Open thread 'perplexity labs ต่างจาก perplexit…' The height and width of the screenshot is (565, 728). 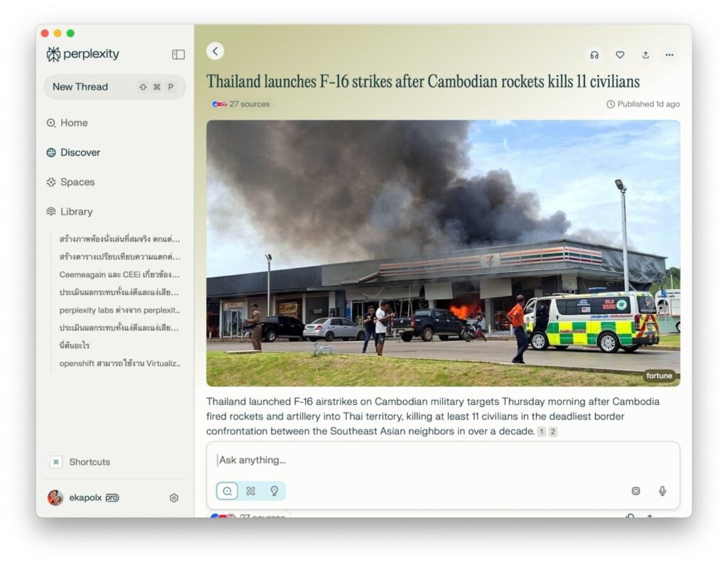point(119,310)
